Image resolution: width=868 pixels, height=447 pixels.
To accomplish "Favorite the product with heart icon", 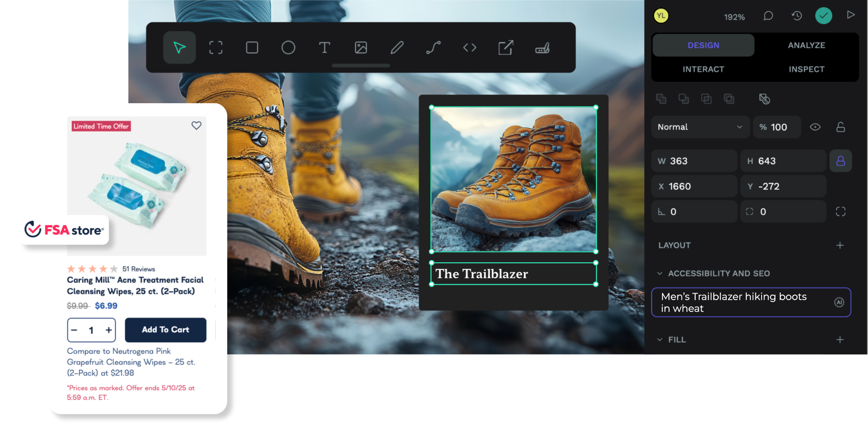I will [196, 125].
